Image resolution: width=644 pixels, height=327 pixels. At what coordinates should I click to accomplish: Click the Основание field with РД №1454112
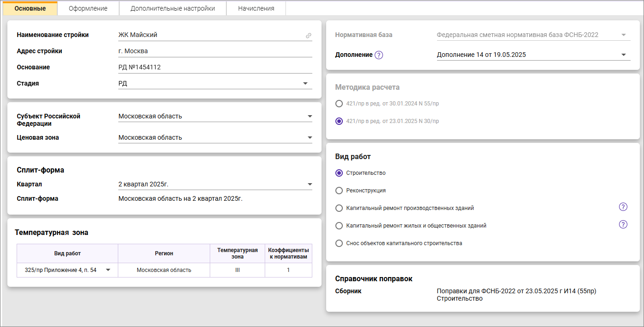pyautogui.click(x=215, y=68)
